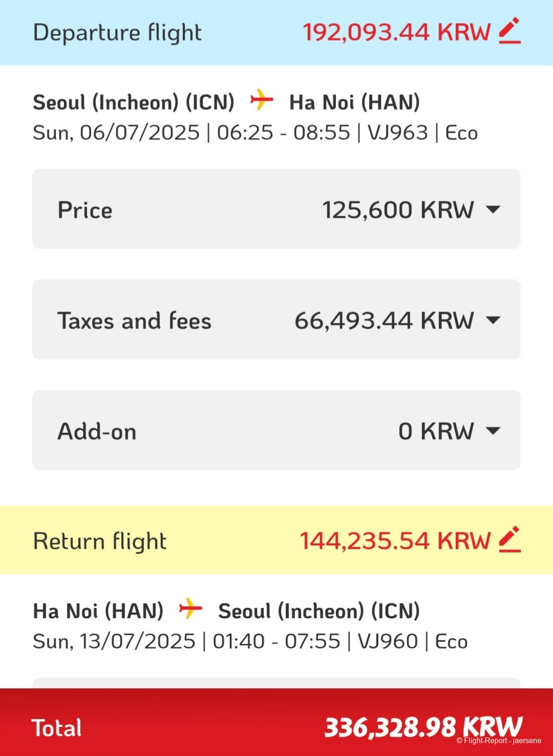Expand the Price breakdown arrow

(x=493, y=210)
